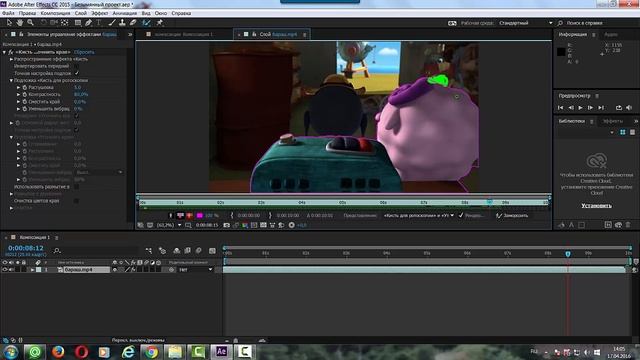
Task: Open the Представление view dropdown
Action: click(418, 215)
